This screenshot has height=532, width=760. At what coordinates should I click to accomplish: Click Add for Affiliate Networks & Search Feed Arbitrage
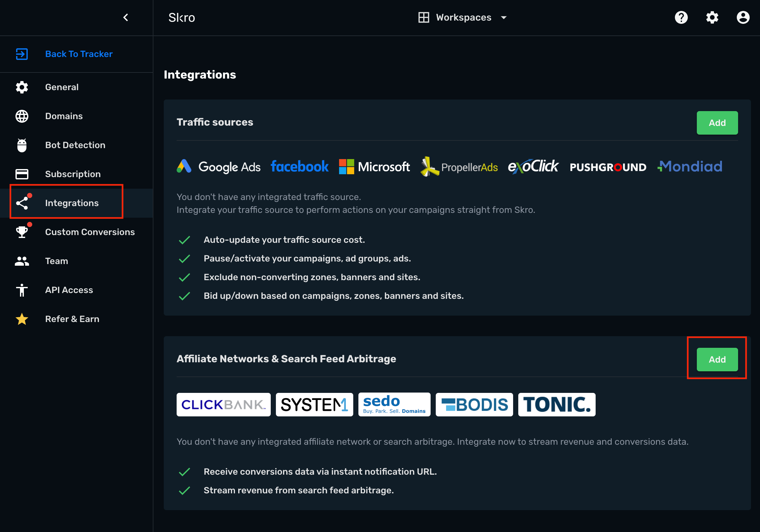(x=717, y=359)
